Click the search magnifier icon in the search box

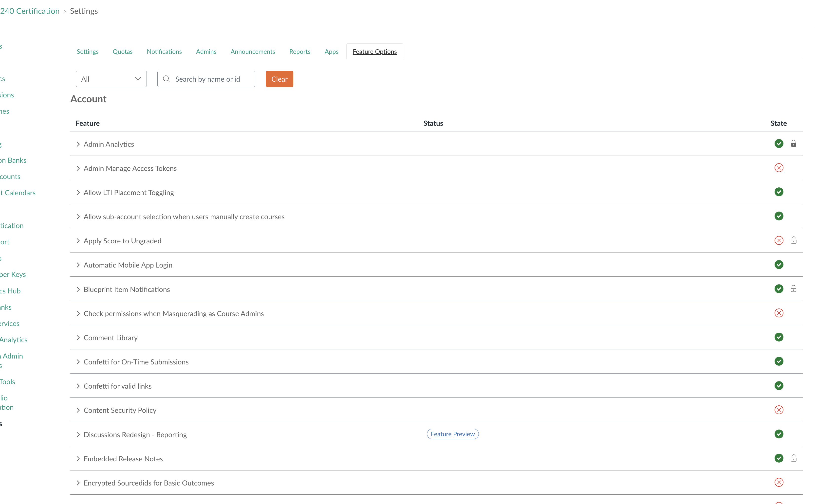(166, 79)
